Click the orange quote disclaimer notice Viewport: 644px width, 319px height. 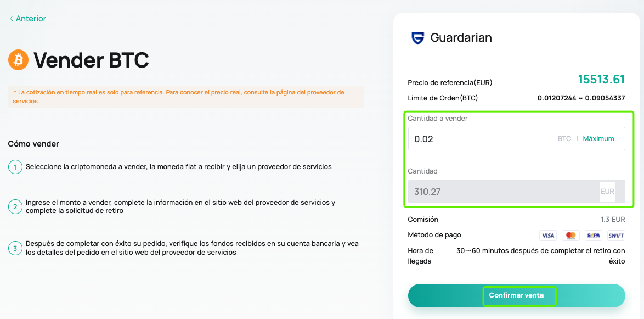click(185, 97)
